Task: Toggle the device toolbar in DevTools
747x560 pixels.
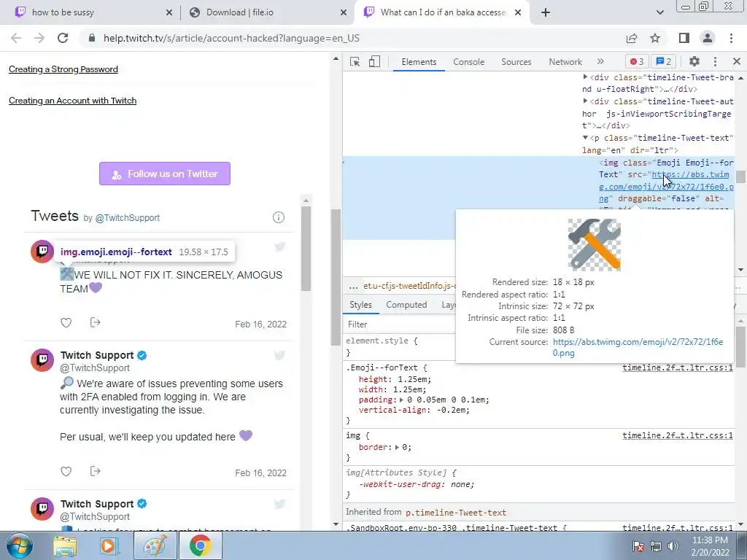Action: tap(374, 61)
